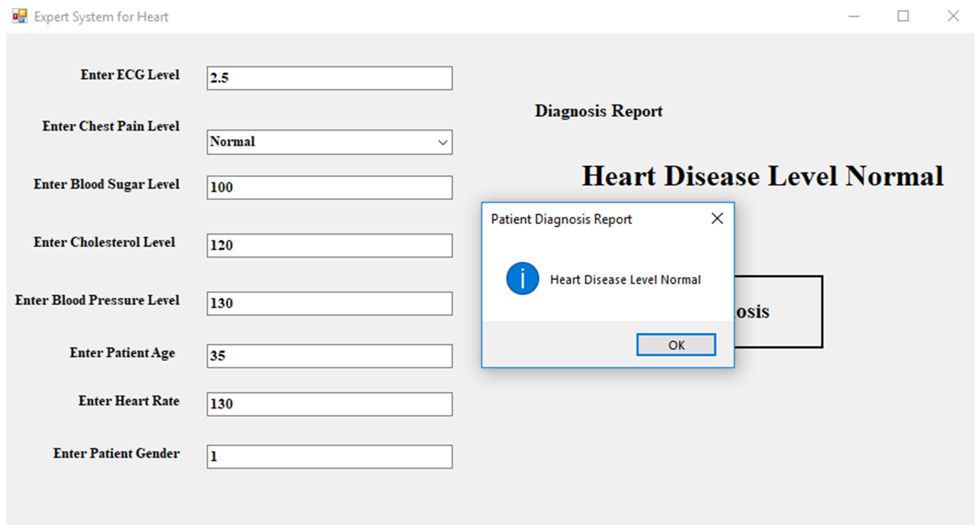Click the ECG Level input field
The height and width of the screenshot is (531, 980).
click(330, 78)
